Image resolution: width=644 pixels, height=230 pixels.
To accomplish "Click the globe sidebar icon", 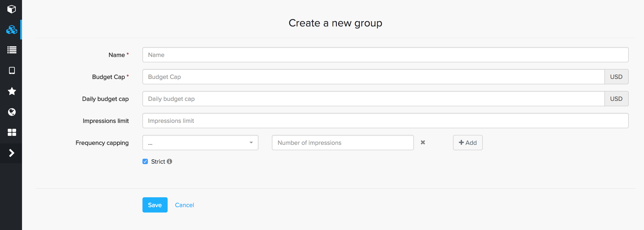I will (11, 112).
